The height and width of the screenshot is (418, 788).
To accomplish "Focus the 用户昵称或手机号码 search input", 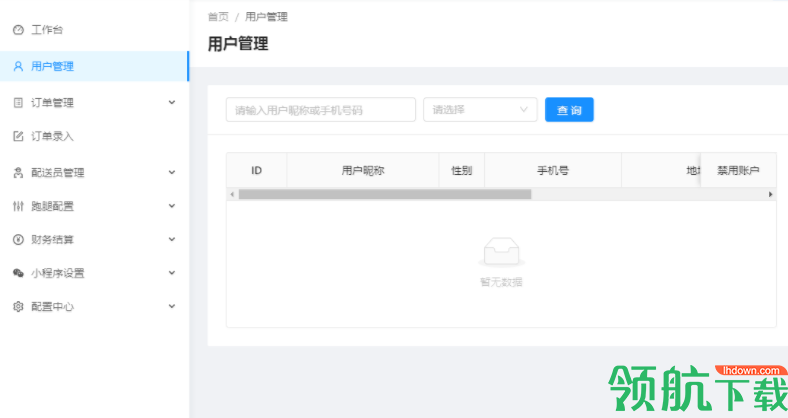I will point(321,110).
